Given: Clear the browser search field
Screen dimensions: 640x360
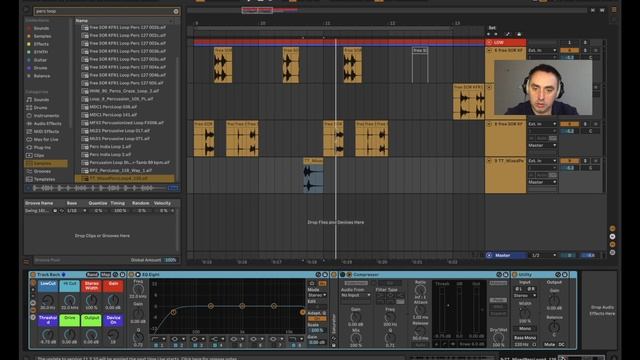Looking at the screenshot, I should point(176,11).
